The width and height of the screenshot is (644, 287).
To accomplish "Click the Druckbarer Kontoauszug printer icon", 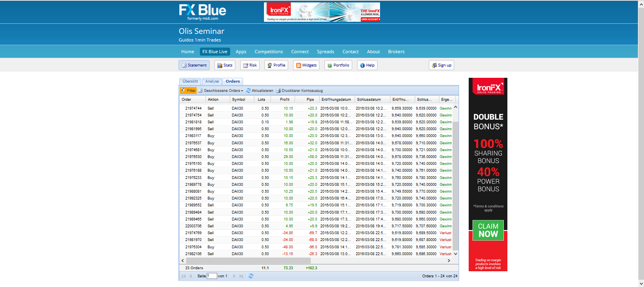I will click(x=278, y=91).
